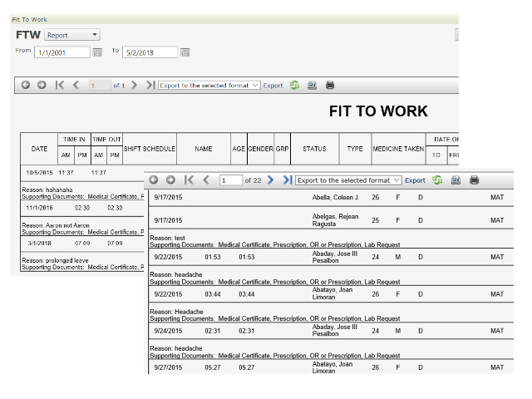Screen dimensions: 532x399
Task: Click the TIME IN column header
Action: pyautogui.click(x=74, y=140)
